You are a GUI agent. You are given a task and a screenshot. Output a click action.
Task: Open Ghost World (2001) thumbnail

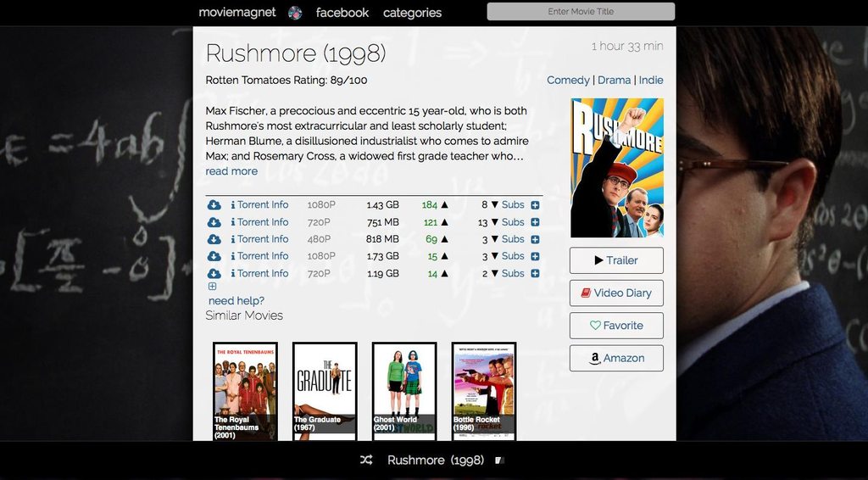[404, 392]
